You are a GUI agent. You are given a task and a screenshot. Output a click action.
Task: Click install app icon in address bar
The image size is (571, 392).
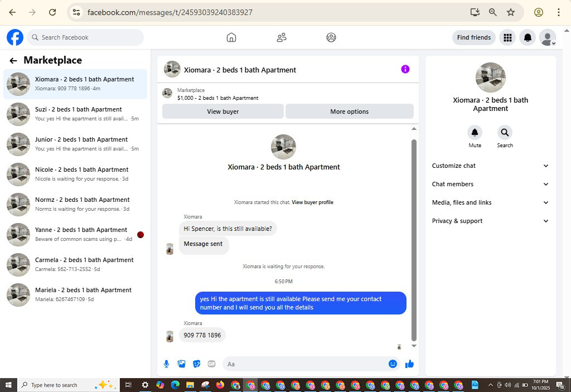point(475,12)
